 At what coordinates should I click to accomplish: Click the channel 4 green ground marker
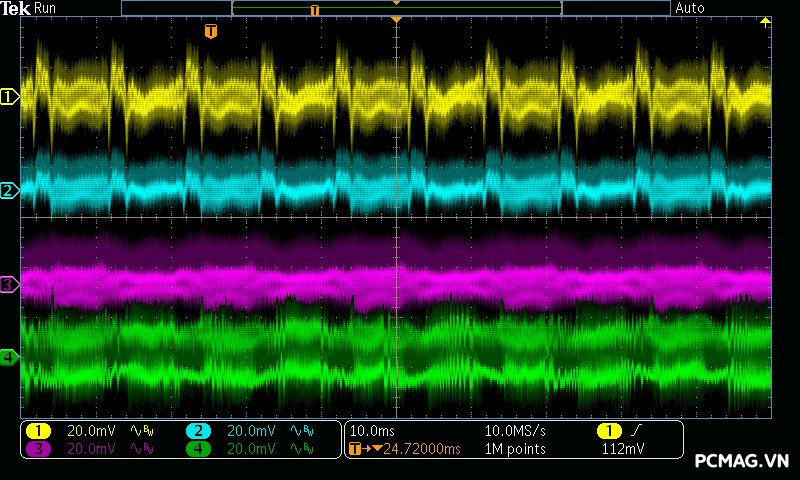[x=9, y=357]
